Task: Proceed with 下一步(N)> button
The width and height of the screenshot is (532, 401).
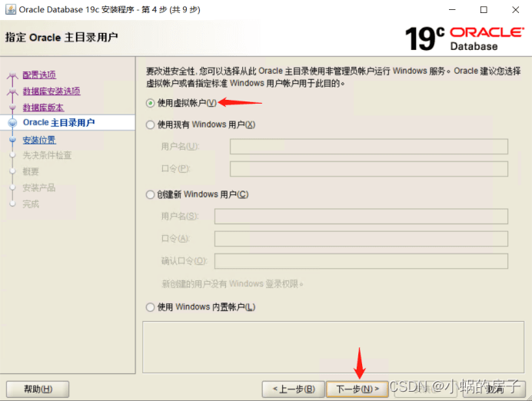Action: 357,389
